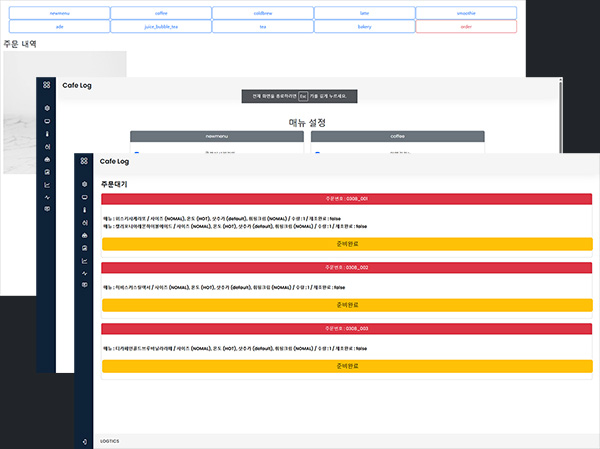Click the gear settings icon in the front sidebar
Screen dimensions: 600x449
pyautogui.click(x=84, y=184)
